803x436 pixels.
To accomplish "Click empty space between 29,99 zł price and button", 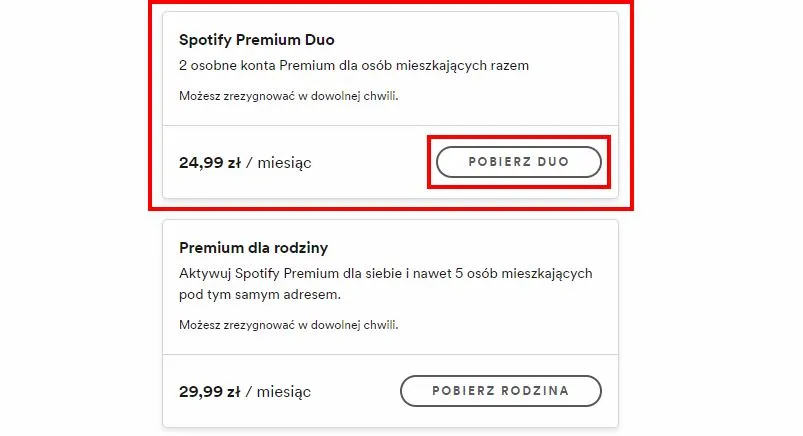I will [x=355, y=391].
